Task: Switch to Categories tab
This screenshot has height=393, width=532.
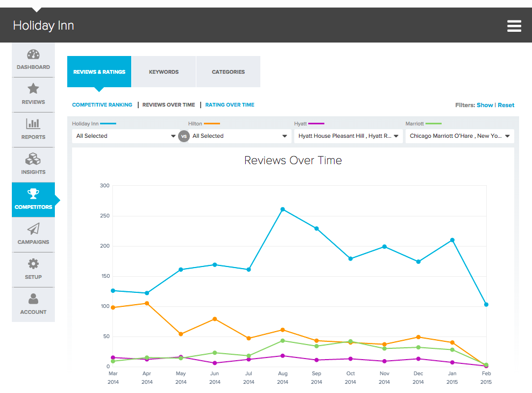Action: pyautogui.click(x=228, y=72)
